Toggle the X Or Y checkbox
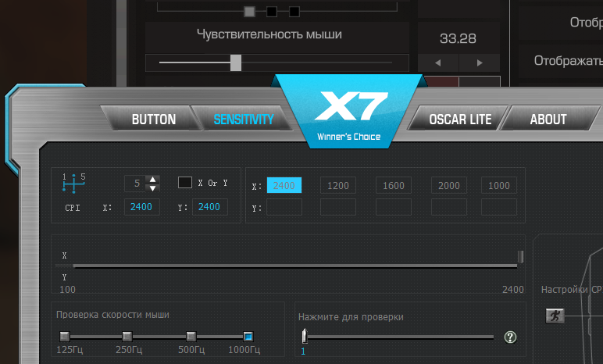 click(x=185, y=182)
